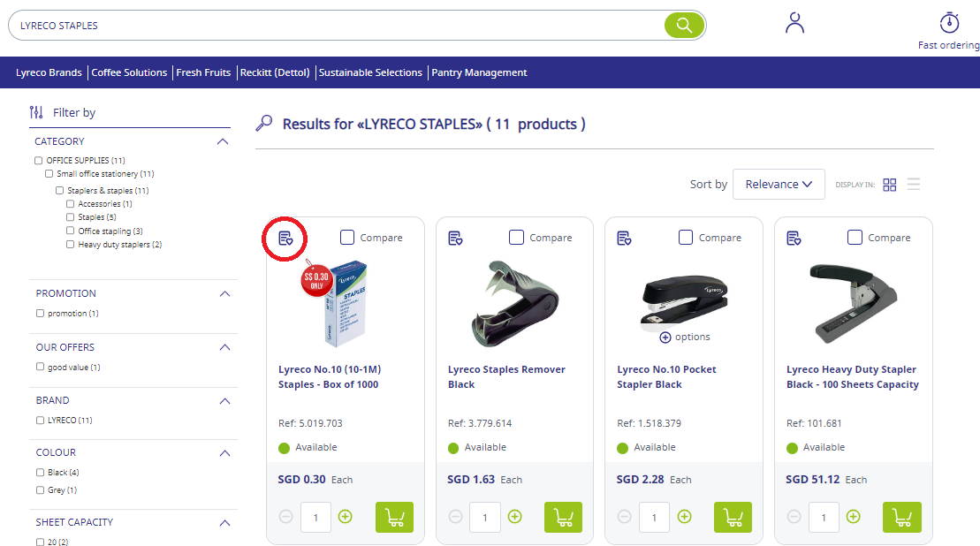The image size is (980, 546).
Task: Add Lyreco No.10 Staples to wishlist
Action: [285, 238]
